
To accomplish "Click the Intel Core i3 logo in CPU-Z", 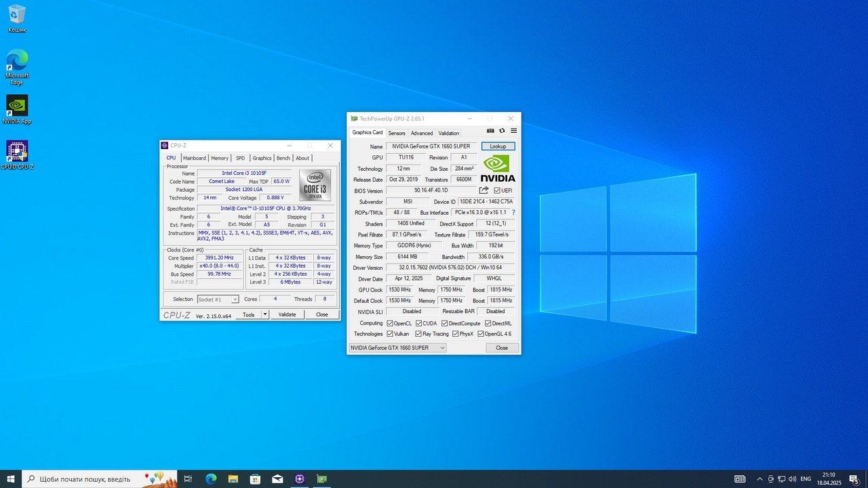I will tap(315, 185).
